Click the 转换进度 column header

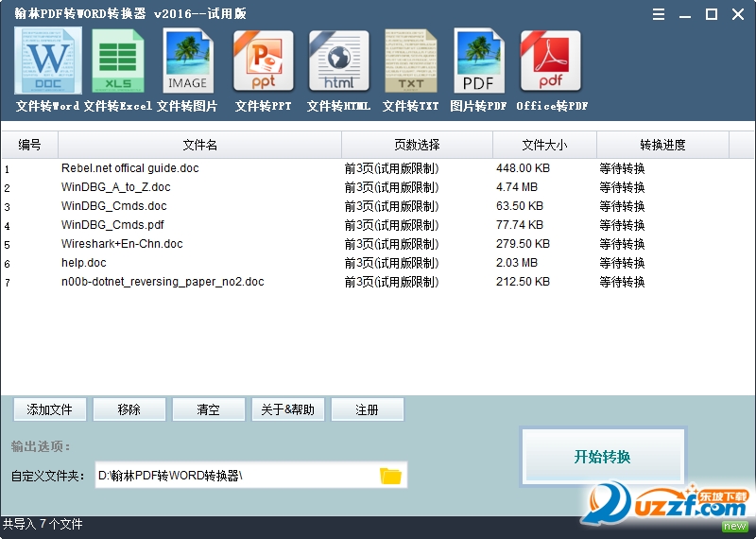click(663, 145)
